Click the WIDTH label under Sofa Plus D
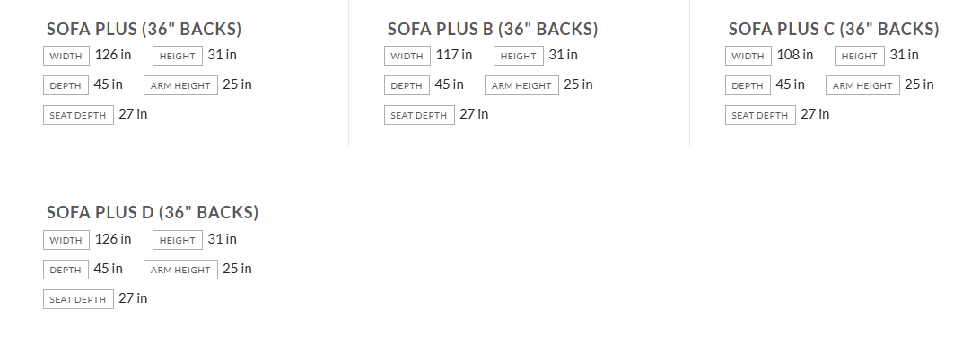 click(66, 240)
